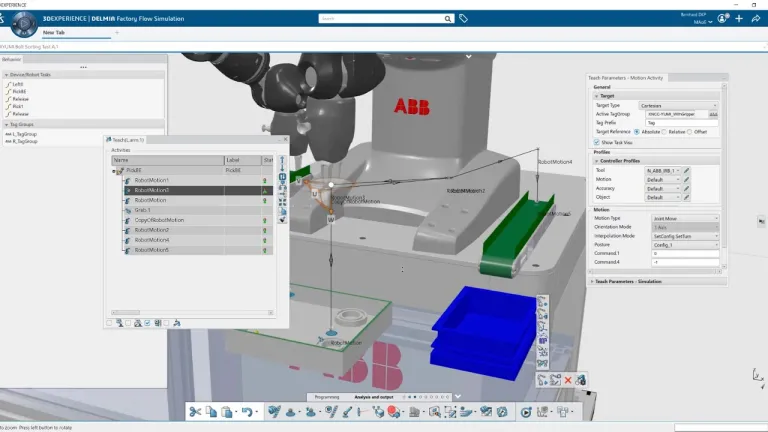Viewport: 768px width, 432px height.
Task: Select the Absolute target reference radio
Action: (x=637, y=132)
